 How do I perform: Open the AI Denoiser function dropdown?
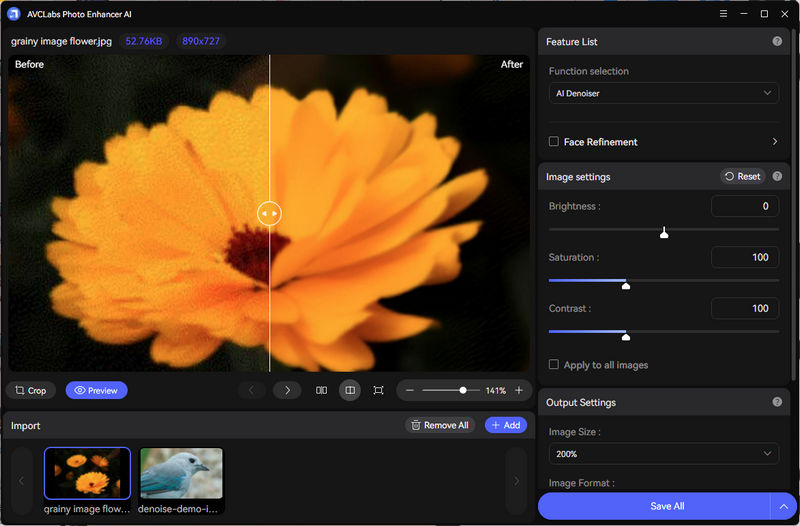click(664, 93)
